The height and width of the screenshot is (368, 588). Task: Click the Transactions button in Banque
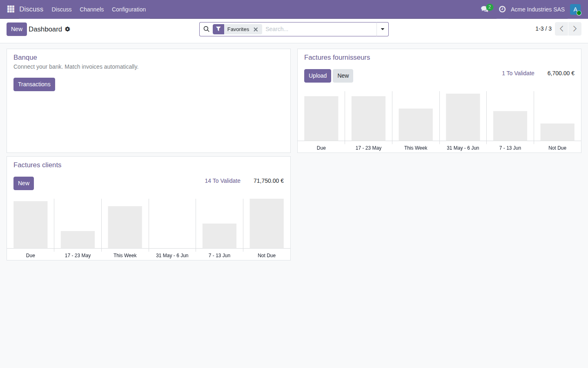tap(34, 84)
